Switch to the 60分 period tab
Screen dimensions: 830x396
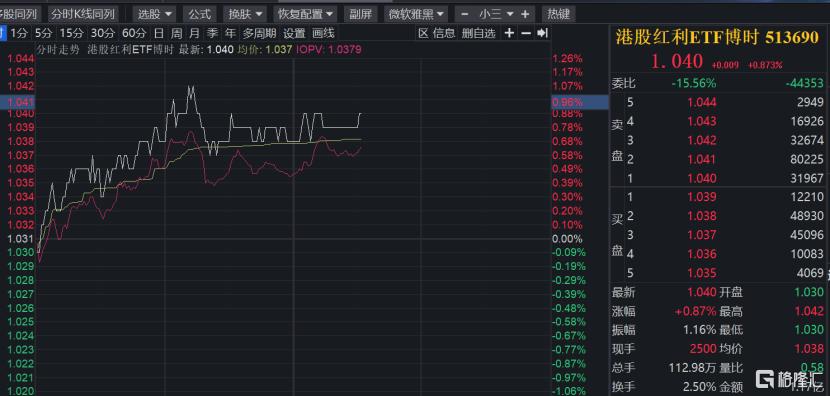coord(134,33)
